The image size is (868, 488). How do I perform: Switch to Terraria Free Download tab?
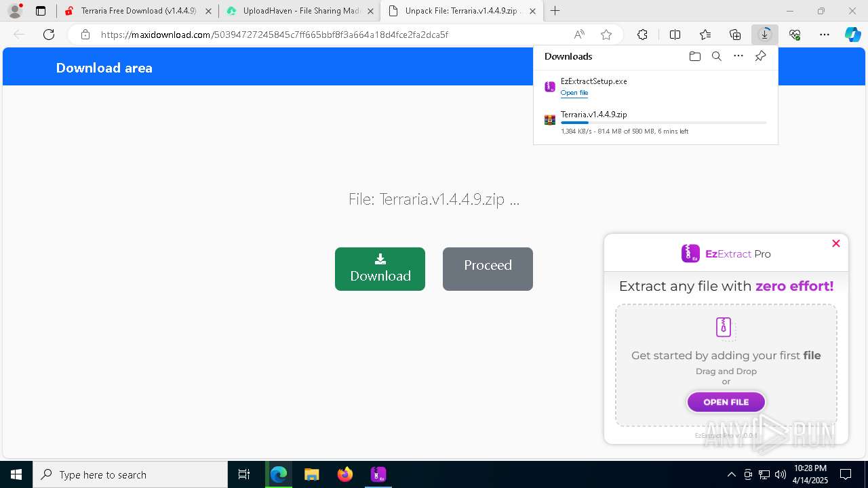point(139,11)
